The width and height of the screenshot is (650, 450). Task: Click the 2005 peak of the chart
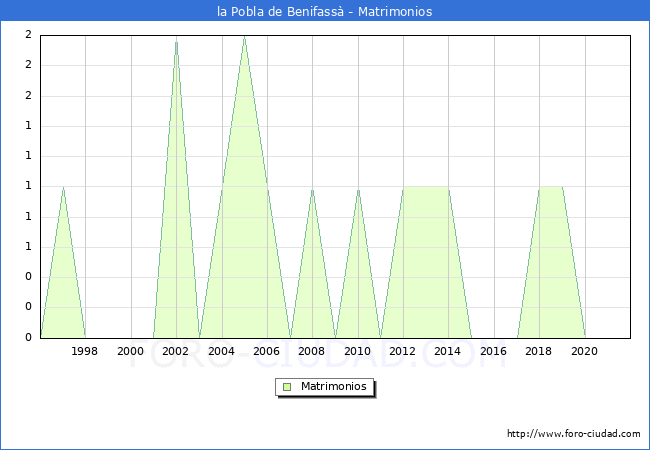point(245,38)
